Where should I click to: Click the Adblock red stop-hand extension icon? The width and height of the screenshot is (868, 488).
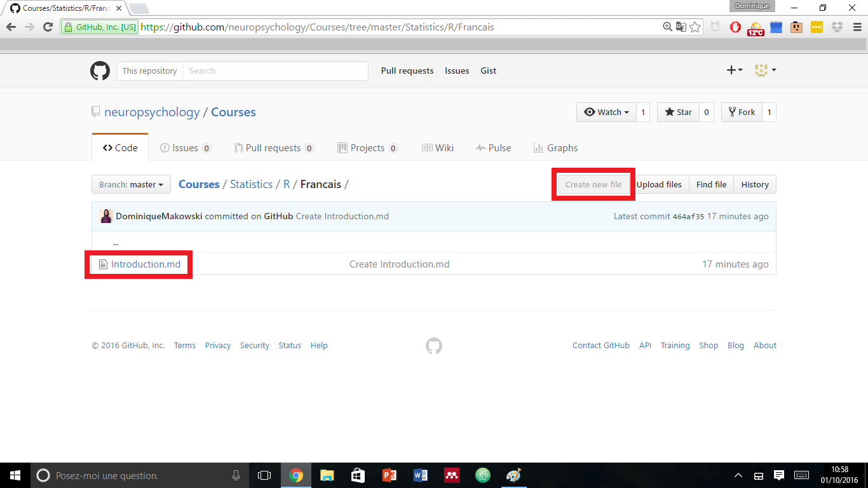click(x=735, y=27)
